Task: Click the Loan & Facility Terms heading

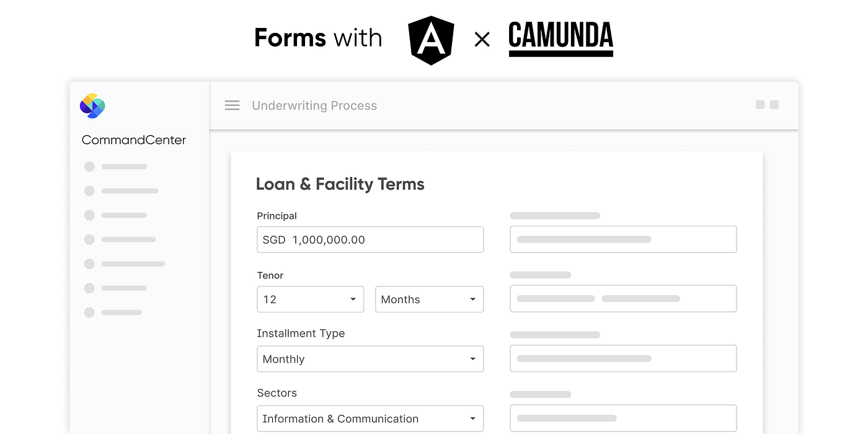Action: [340, 184]
